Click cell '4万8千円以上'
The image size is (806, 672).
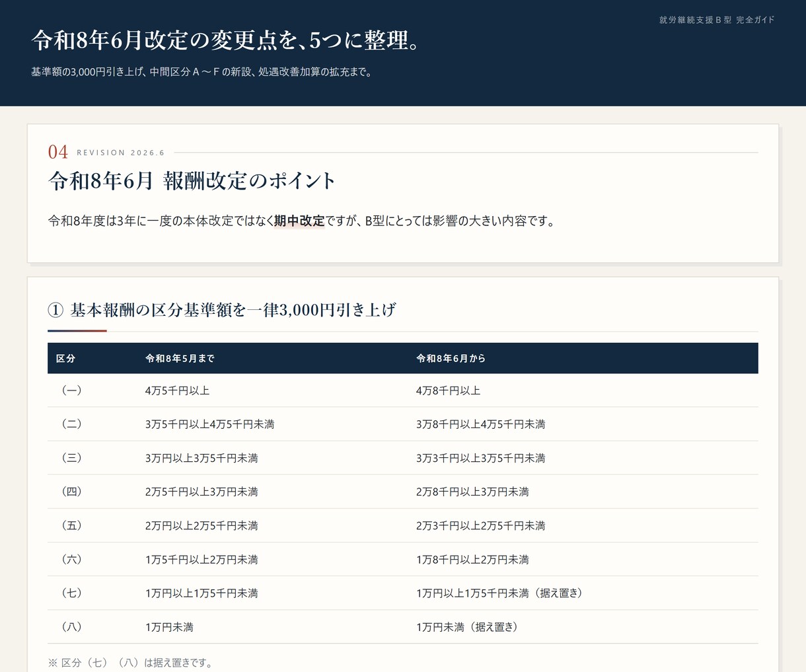pos(448,391)
